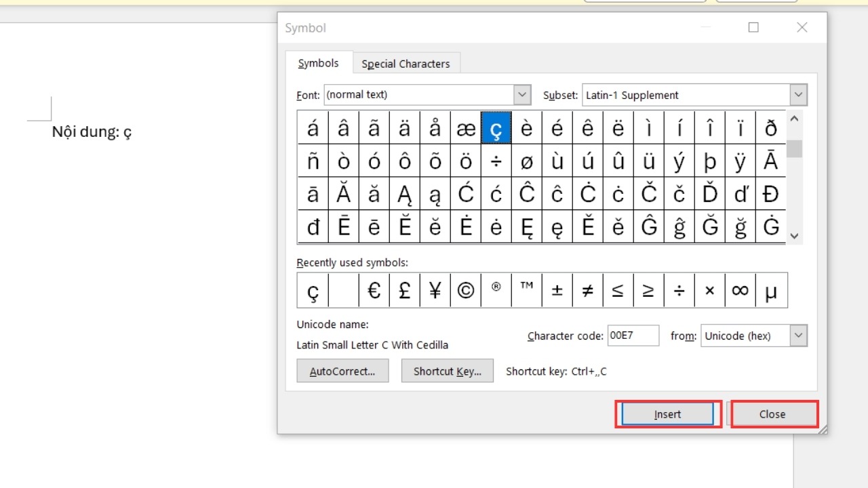
Task: Select the æ ligature in the symbol grid
Action: [465, 127]
